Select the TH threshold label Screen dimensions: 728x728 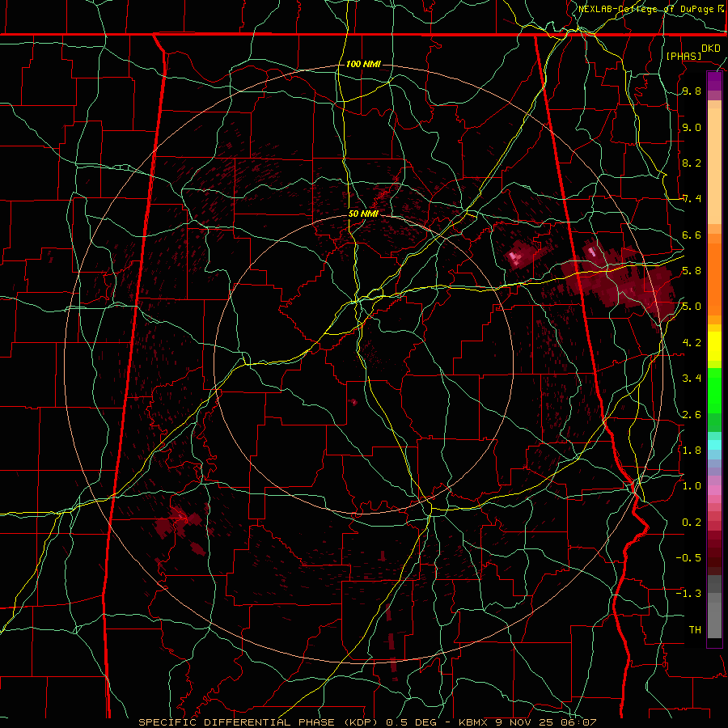point(695,630)
